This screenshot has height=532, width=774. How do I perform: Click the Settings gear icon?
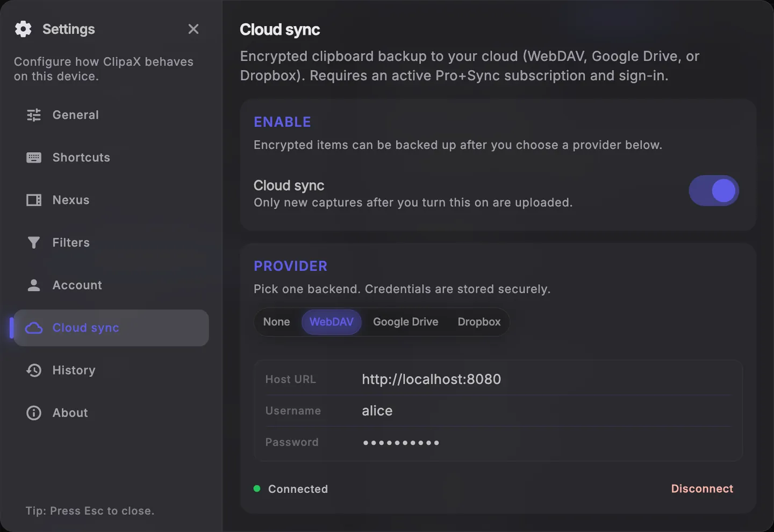pos(23,29)
